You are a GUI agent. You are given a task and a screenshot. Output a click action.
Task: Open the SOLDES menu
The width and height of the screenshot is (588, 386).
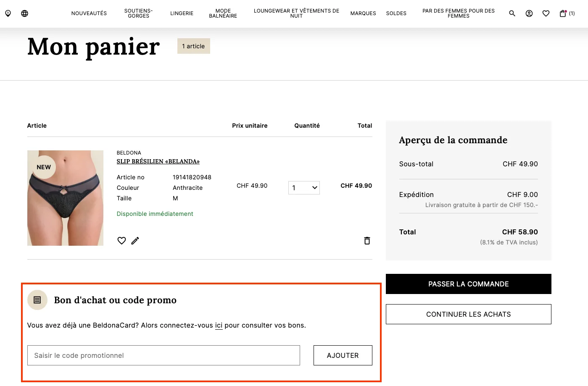click(396, 13)
